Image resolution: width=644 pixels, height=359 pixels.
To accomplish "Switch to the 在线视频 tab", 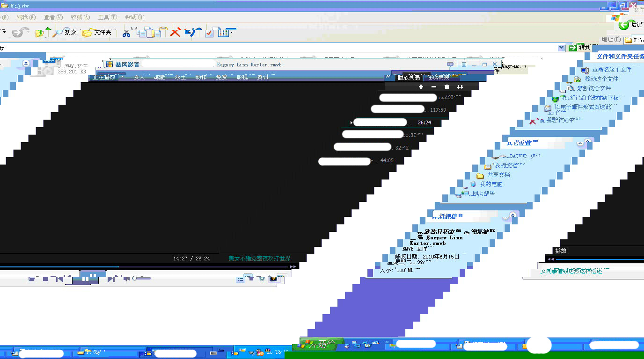I will pos(438,77).
